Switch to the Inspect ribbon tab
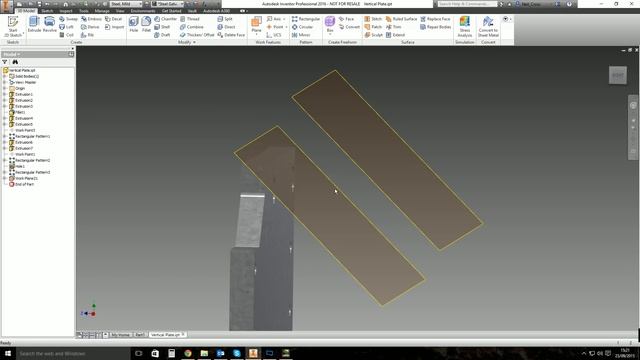The image size is (640, 360). click(66, 11)
